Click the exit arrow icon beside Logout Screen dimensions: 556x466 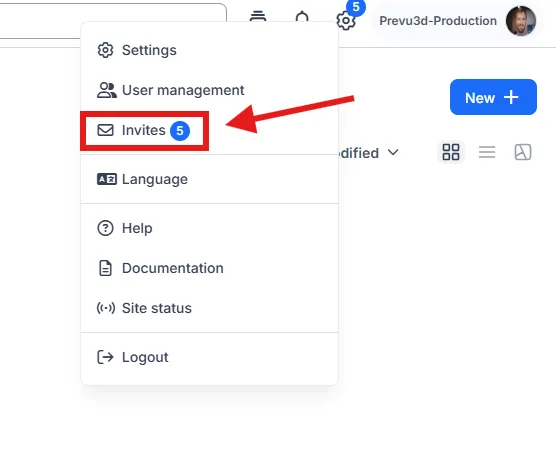105,357
